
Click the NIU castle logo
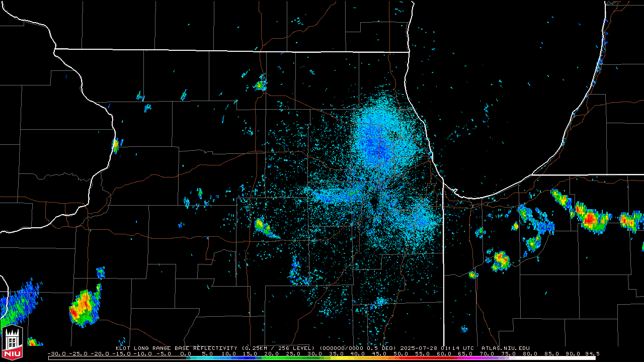(13, 343)
